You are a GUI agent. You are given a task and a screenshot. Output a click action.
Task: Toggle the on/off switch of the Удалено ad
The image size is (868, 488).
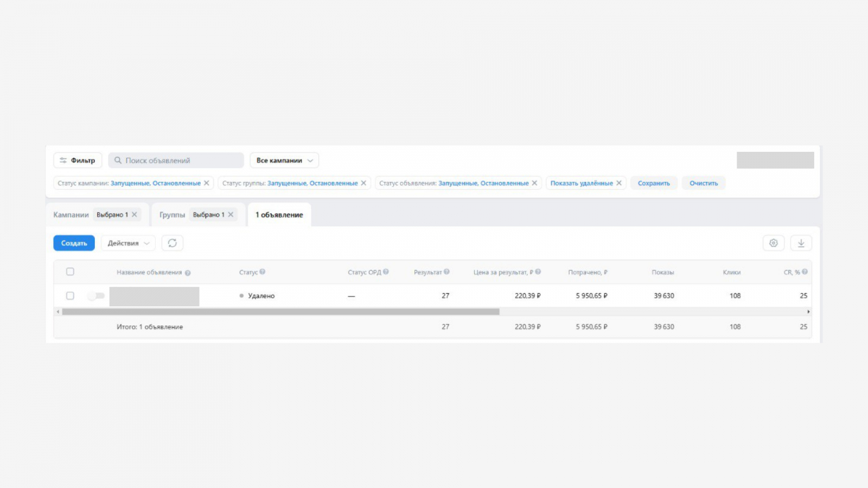[x=96, y=296]
